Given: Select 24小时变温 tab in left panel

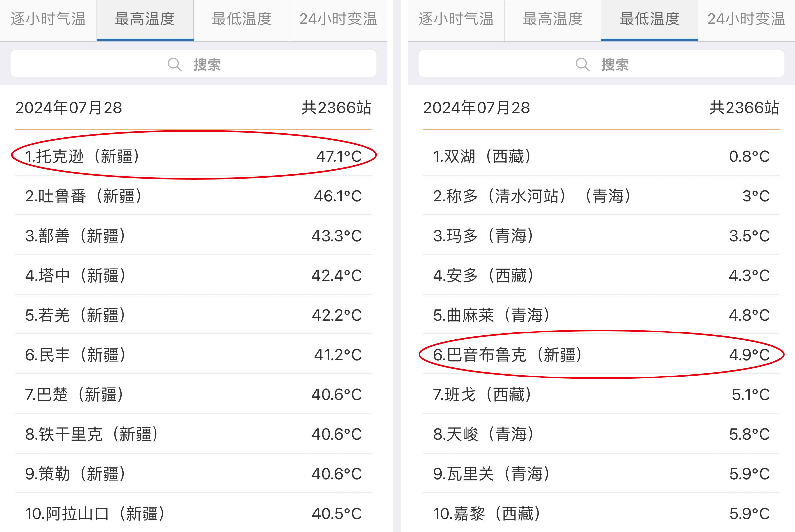Looking at the screenshot, I should tap(338, 19).
